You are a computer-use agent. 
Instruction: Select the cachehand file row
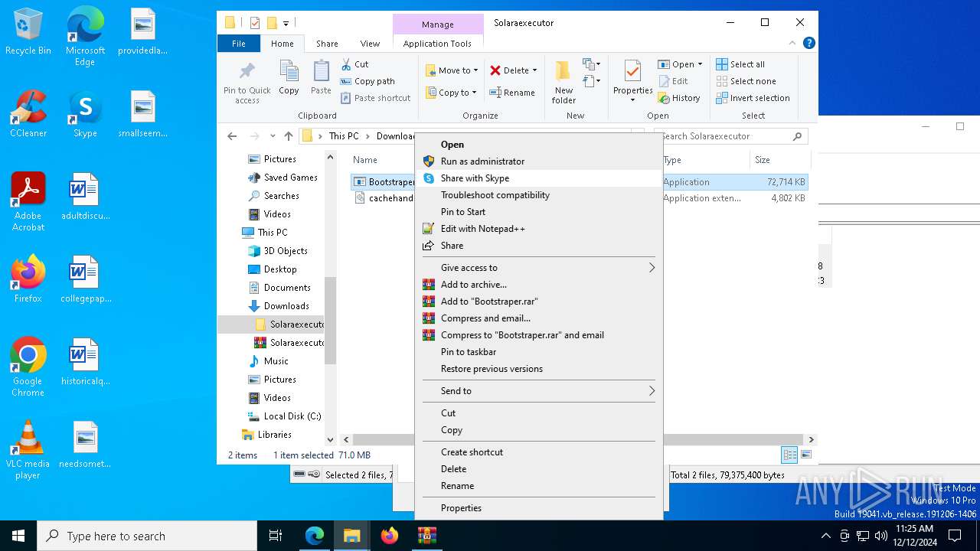tap(579, 198)
